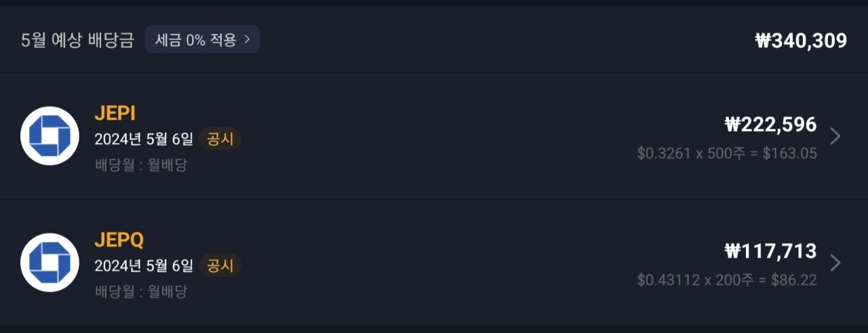Click JEPQ 배당월 : 월배당 label
This screenshot has width=868, height=333.
[x=141, y=292]
